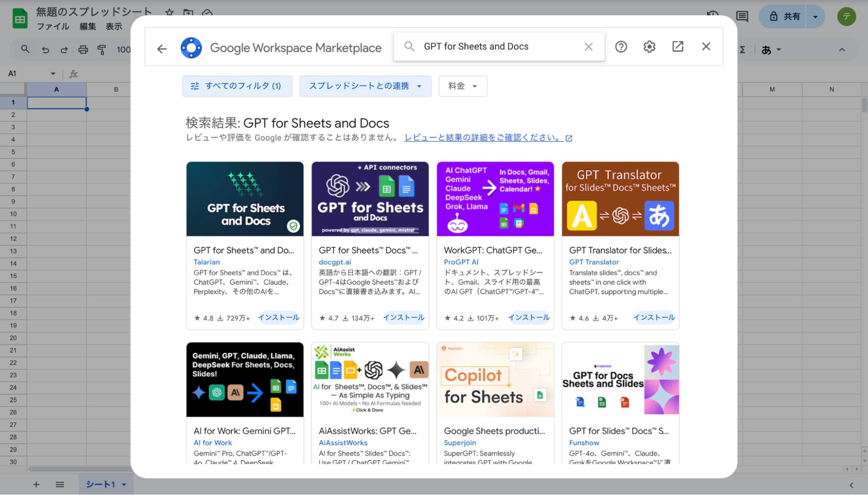The height and width of the screenshot is (495, 868).
Task: Click the search magnifier icon in Marketplace
Action: pyautogui.click(x=409, y=46)
